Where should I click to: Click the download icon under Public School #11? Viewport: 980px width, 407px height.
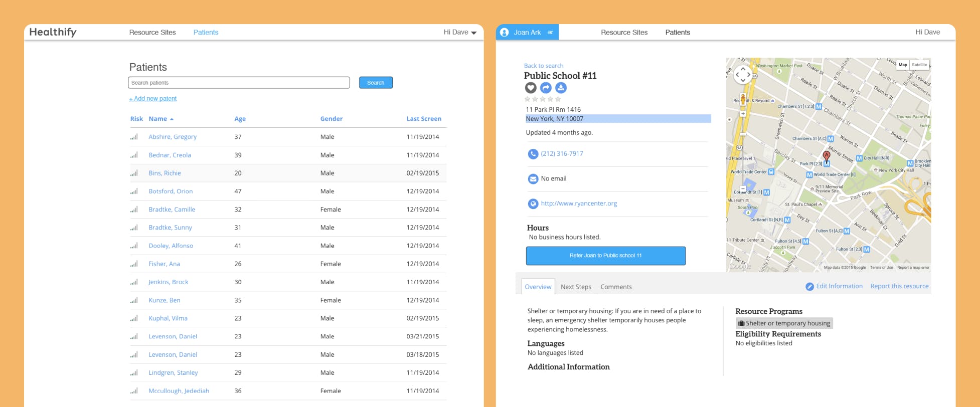tap(561, 88)
